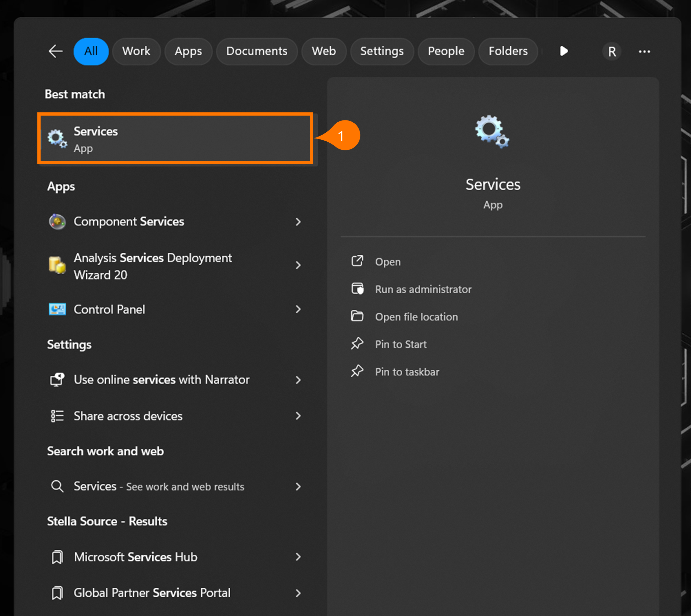Click the Component Services app icon
Viewport: 691px width, 616px height.
tap(57, 222)
